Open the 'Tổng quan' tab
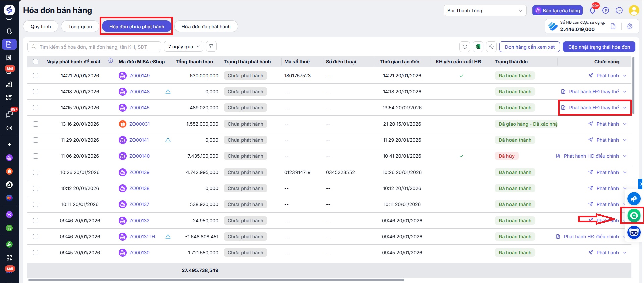The height and width of the screenshot is (283, 644). (80, 27)
